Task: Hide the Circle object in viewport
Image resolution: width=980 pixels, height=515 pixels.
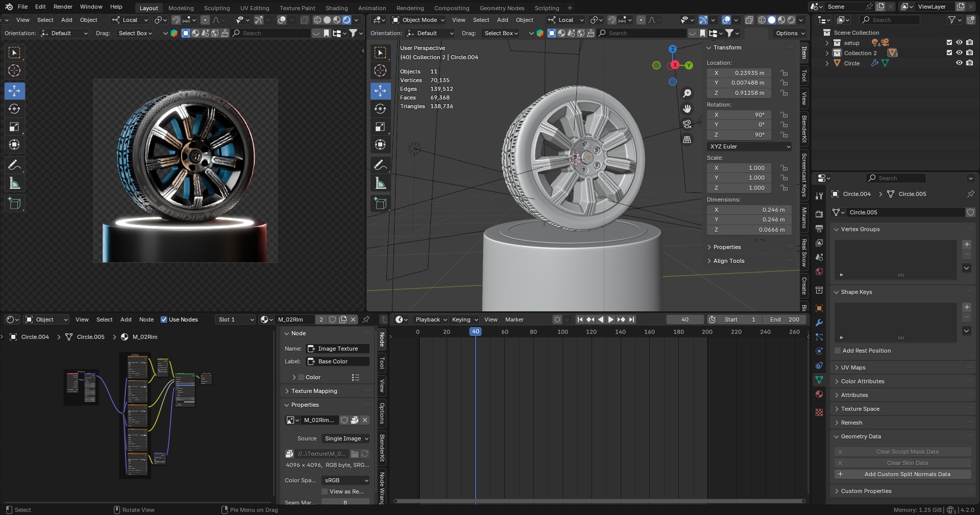Action: point(959,63)
